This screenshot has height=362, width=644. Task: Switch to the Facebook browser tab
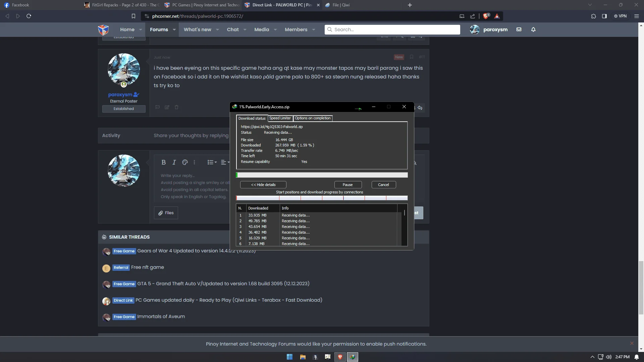[x=20, y=5]
